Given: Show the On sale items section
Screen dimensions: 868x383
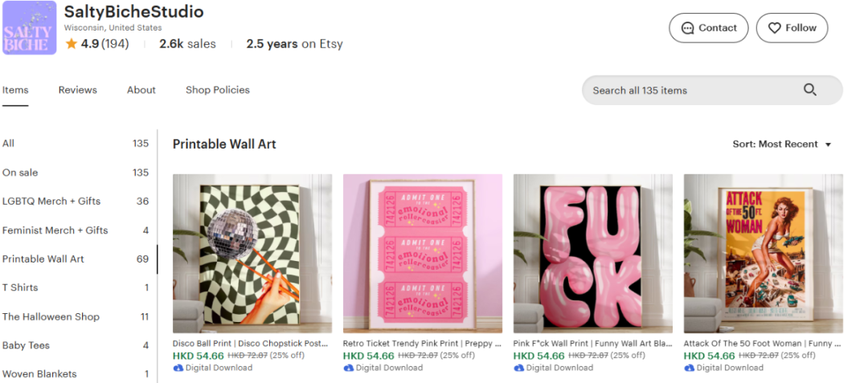Looking at the screenshot, I should click(x=20, y=173).
